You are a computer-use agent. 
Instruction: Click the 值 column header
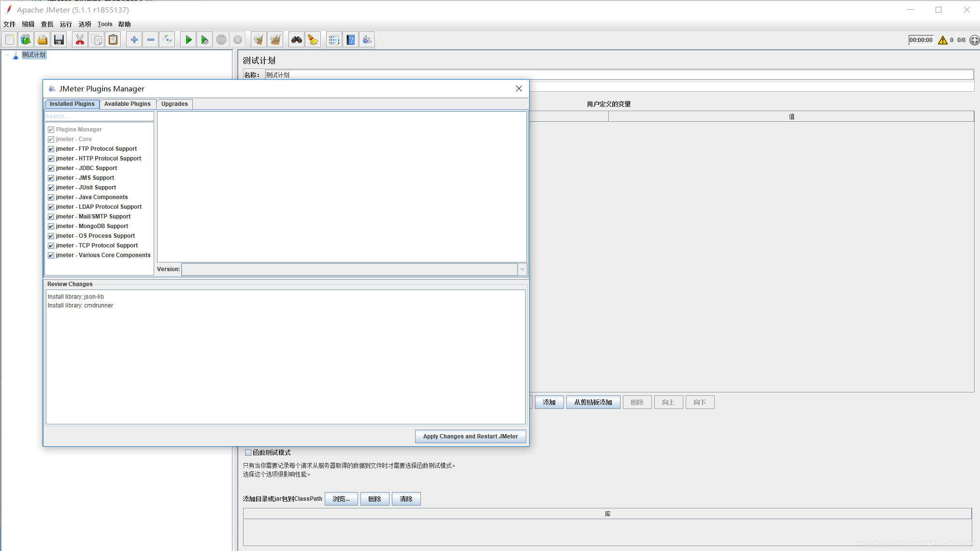791,116
